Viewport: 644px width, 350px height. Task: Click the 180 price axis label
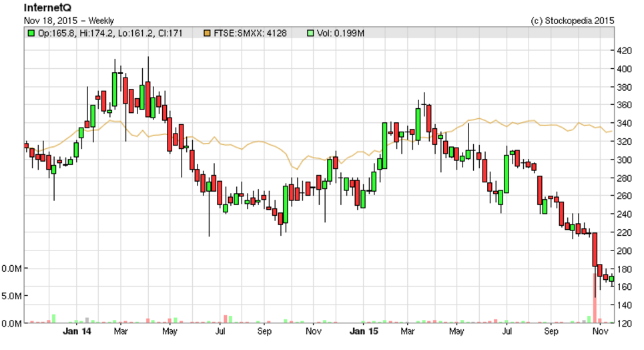pos(624,269)
